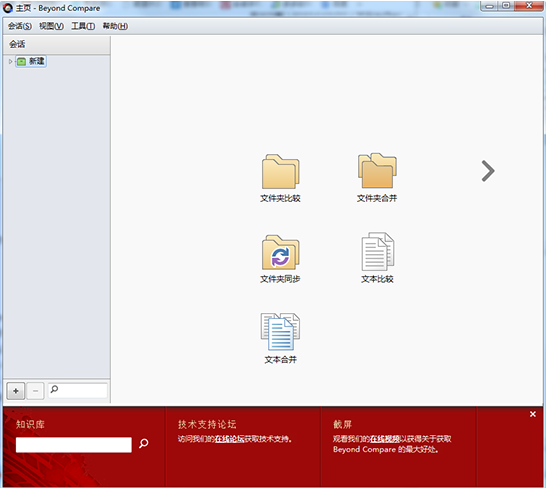Click the green 新建 session folder icon
The height and width of the screenshot is (488, 546).
pyautogui.click(x=22, y=62)
